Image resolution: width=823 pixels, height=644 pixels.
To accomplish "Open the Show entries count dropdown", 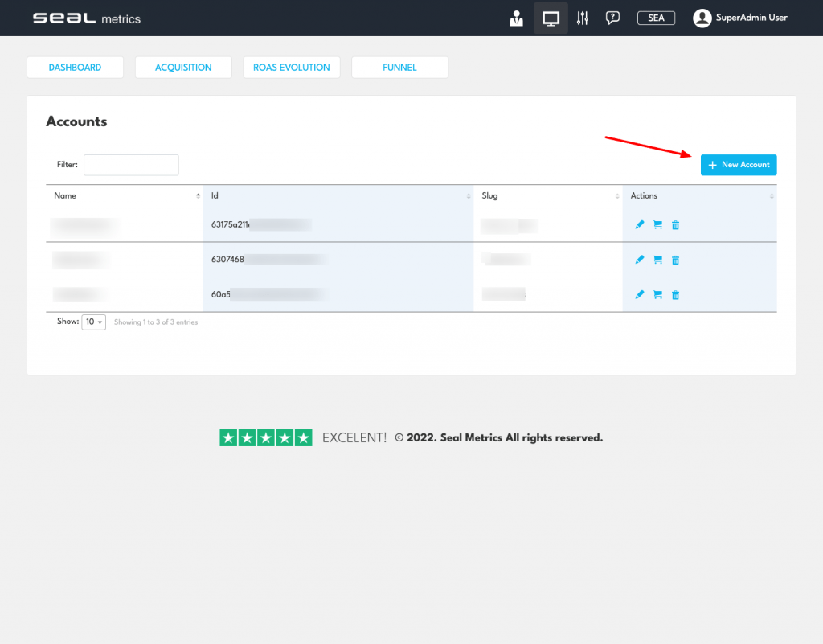I will (93, 322).
